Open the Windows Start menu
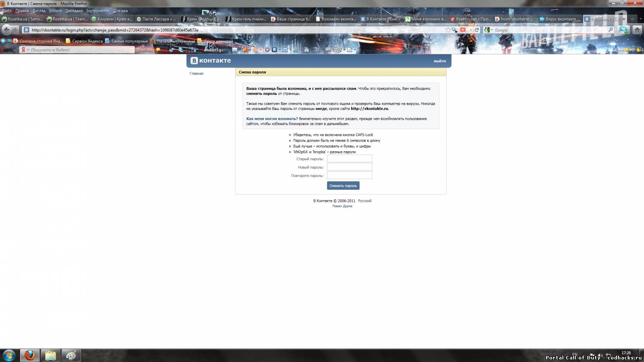The height and width of the screenshot is (362, 644). (9, 356)
